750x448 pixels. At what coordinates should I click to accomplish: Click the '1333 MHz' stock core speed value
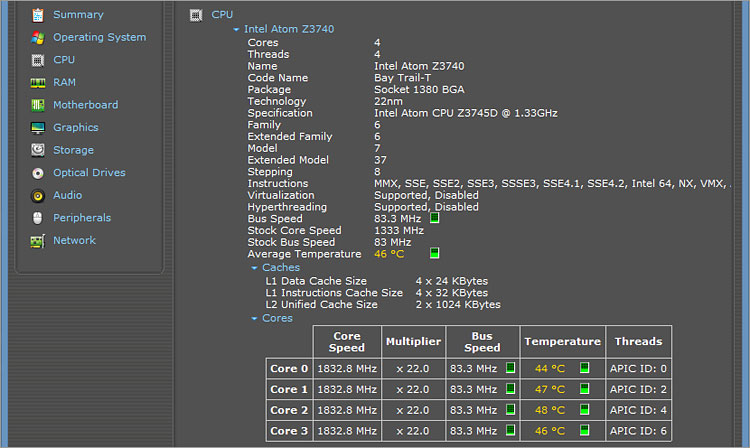point(399,230)
